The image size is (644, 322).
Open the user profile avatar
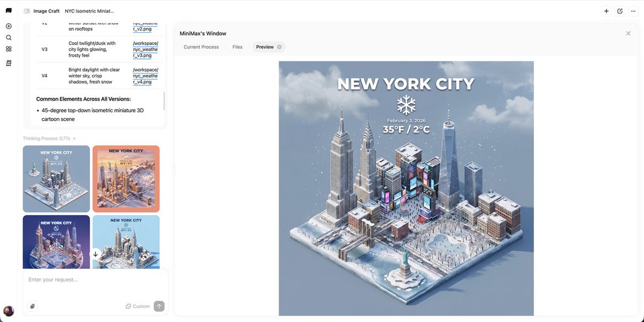click(x=9, y=311)
